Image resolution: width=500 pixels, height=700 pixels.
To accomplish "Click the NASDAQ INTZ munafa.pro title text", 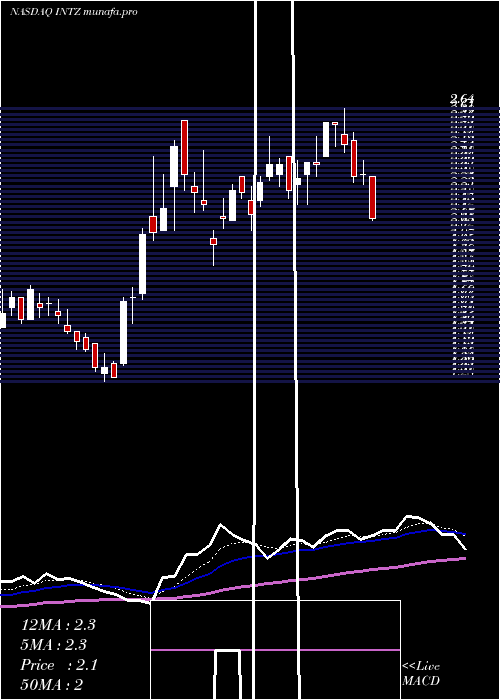I will (x=73, y=12).
